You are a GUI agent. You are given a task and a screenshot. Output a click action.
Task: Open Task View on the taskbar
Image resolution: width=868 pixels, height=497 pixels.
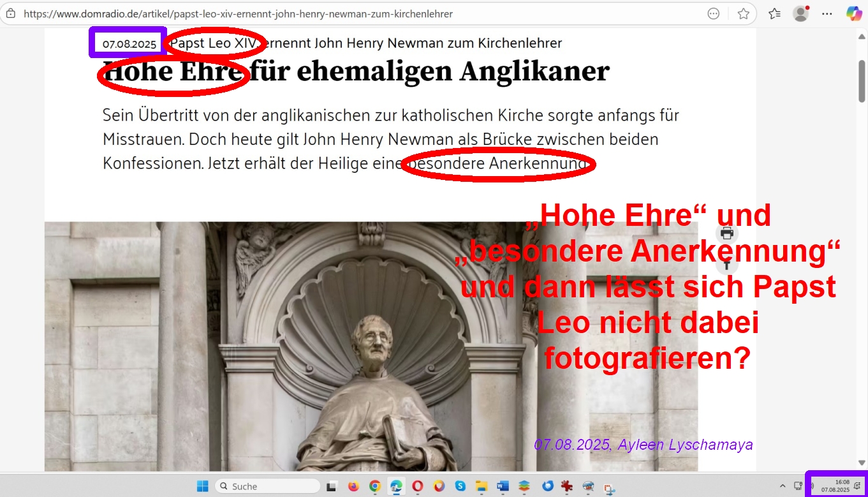click(332, 486)
